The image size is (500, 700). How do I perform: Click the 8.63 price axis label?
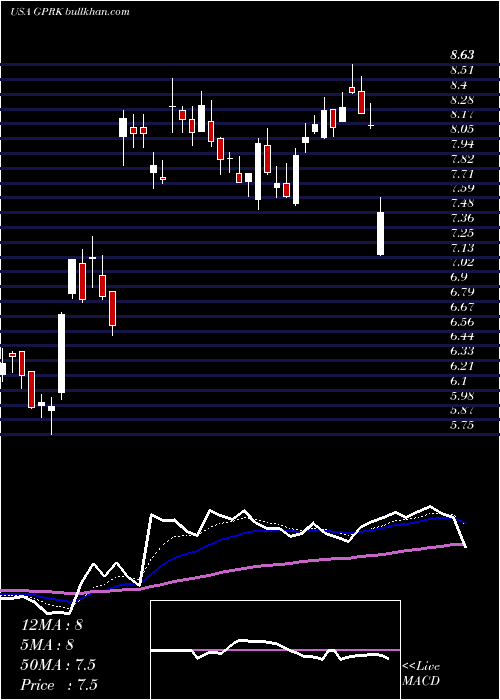click(x=462, y=55)
